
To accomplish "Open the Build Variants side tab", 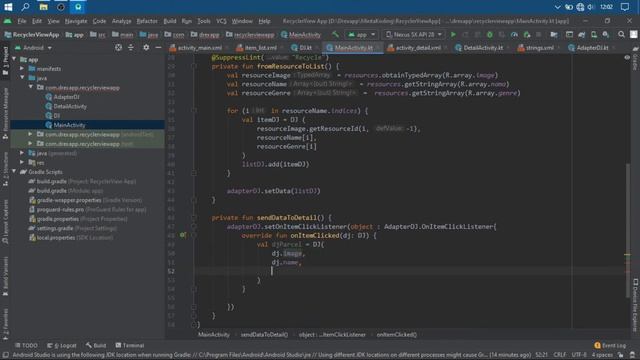I will click(5, 276).
